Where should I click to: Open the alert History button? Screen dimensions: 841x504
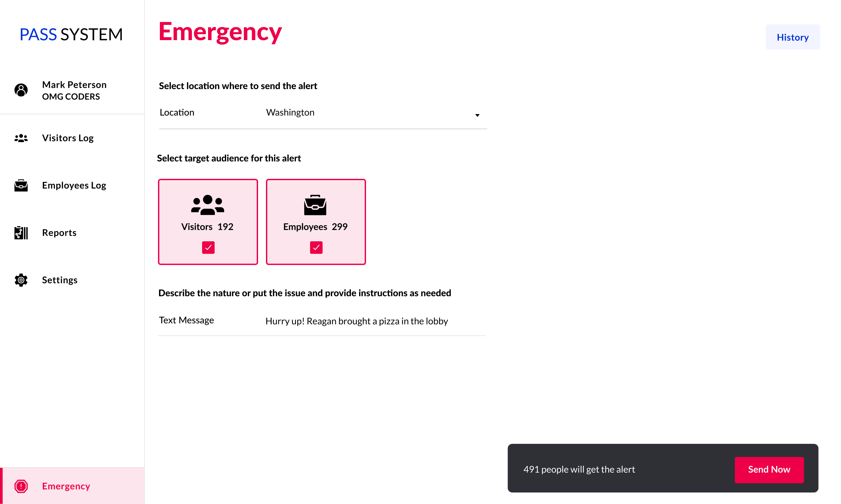click(792, 37)
